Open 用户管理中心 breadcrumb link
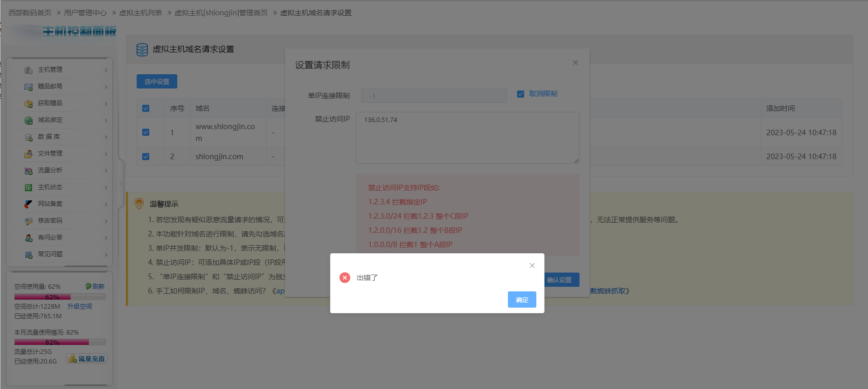The width and height of the screenshot is (868, 389). [85, 13]
